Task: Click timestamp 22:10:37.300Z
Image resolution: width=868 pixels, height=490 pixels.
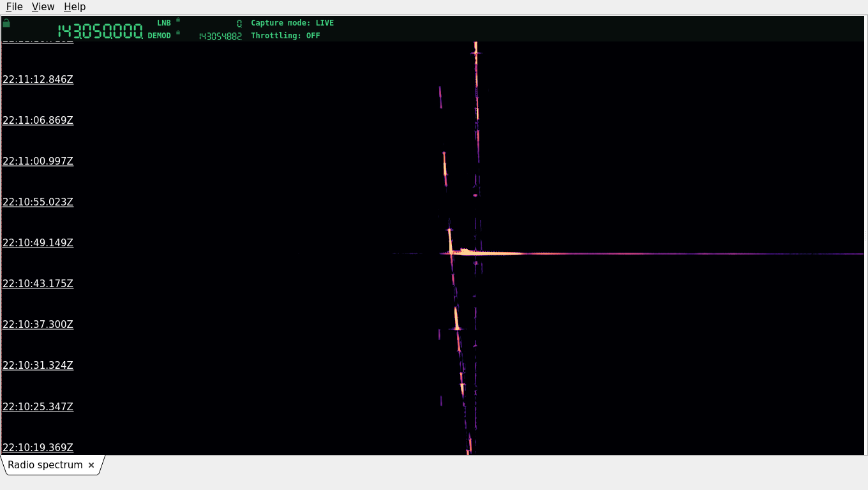Action: click(x=38, y=325)
